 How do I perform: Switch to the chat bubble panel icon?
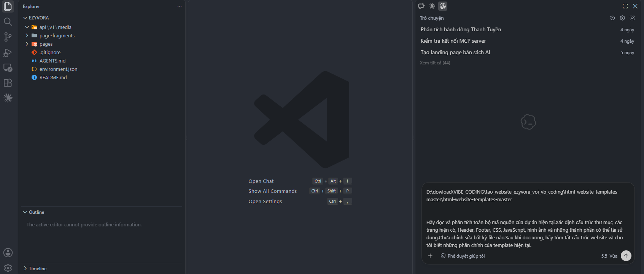coord(421,6)
